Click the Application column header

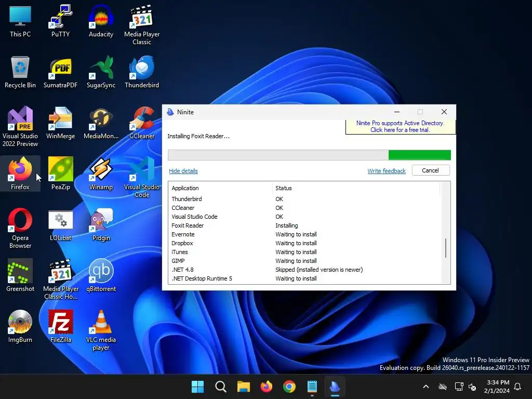(220, 188)
